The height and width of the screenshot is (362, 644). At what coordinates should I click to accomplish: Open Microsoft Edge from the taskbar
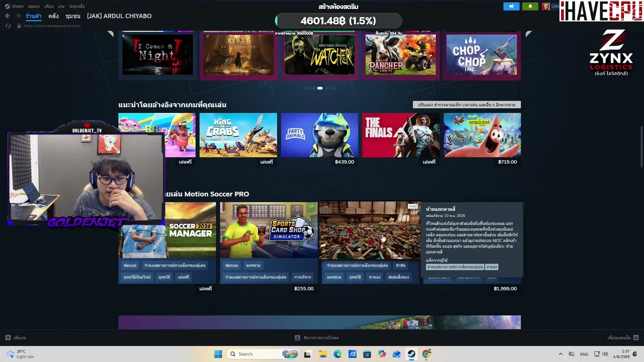click(337, 354)
